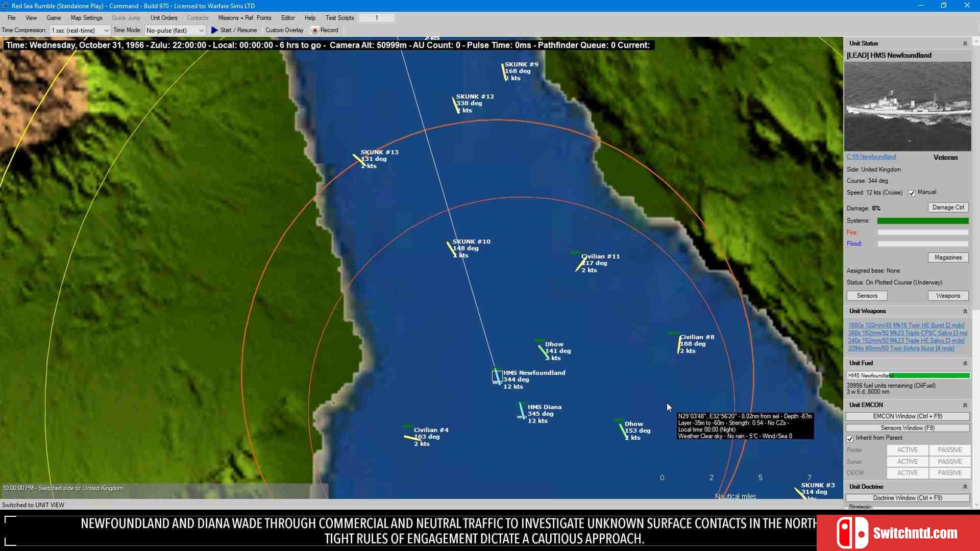This screenshot has height=551, width=980.
Task: Click the 40mm/60 Twin Bofors Burst link
Action: pos(901,349)
